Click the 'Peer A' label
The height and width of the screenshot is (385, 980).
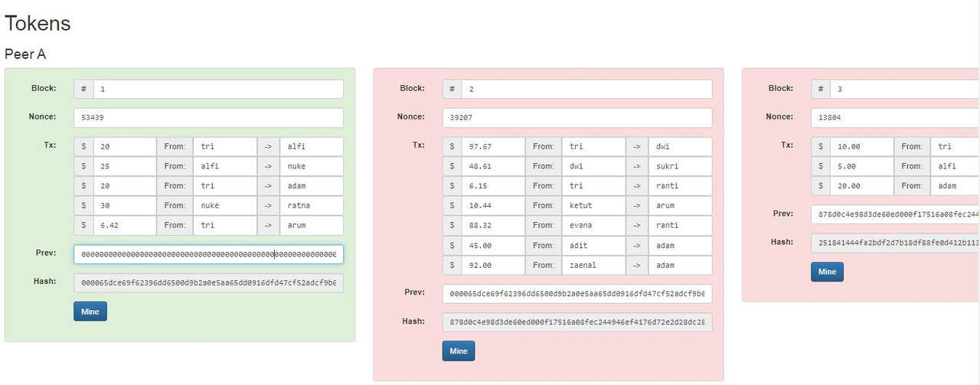[25, 54]
